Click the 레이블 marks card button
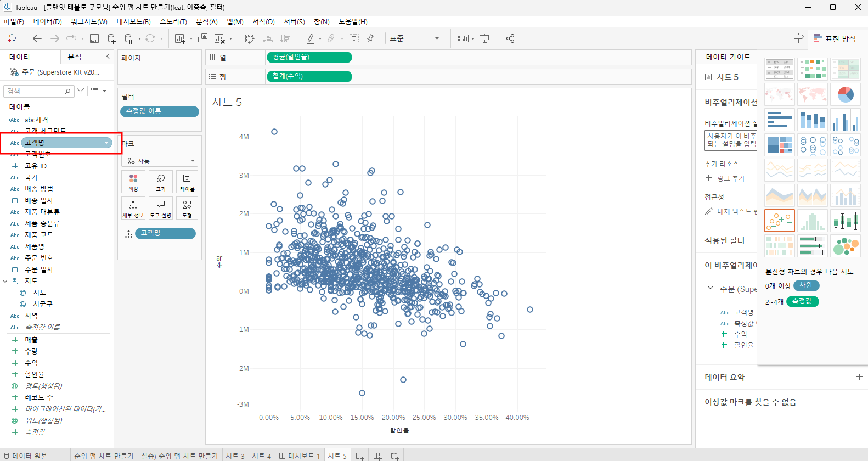The image size is (868, 461). tap(187, 182)
